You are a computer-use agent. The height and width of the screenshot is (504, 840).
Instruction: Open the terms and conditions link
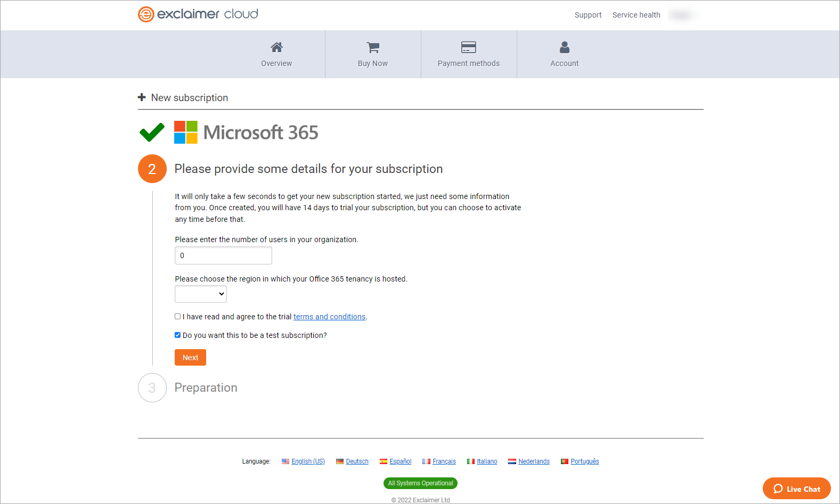coord(329,317)
